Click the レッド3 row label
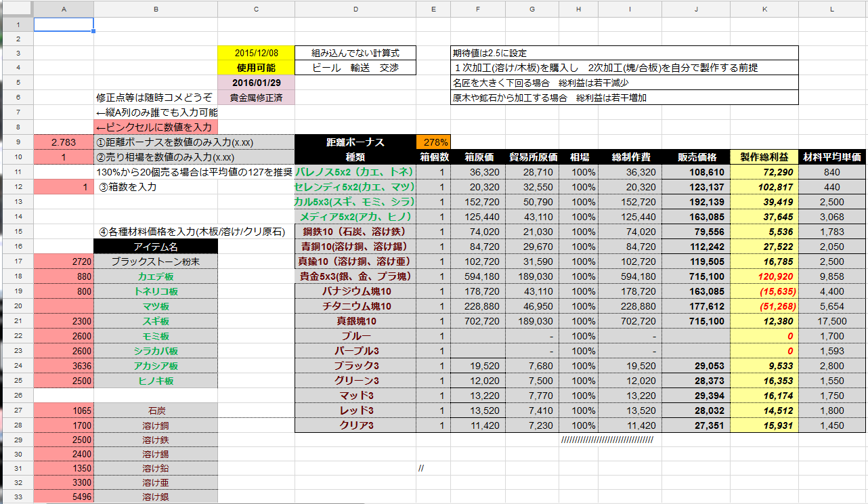Viewport: 868px width, 504px height. (355, 411)
